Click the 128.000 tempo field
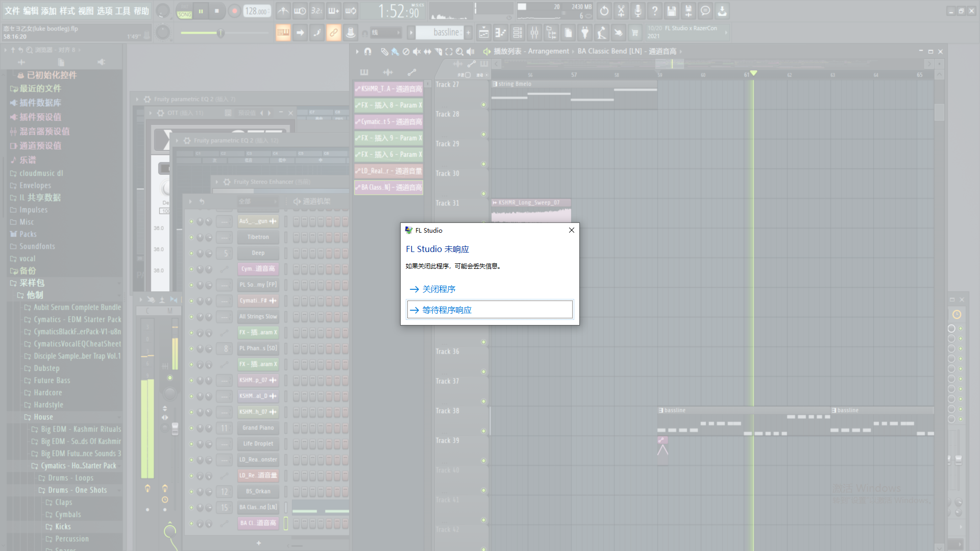 pos(257,11)
